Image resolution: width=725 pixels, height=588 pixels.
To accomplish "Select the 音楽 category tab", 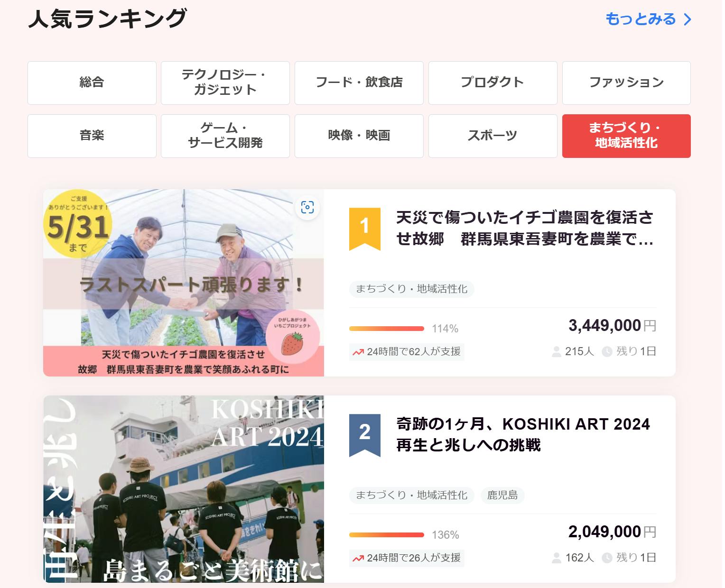I will [92, 136].
